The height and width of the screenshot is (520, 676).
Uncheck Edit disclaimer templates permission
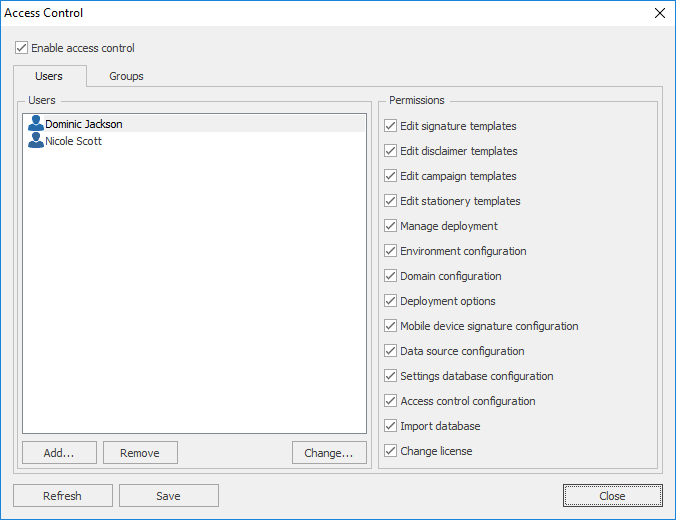[x=390, y=151]
